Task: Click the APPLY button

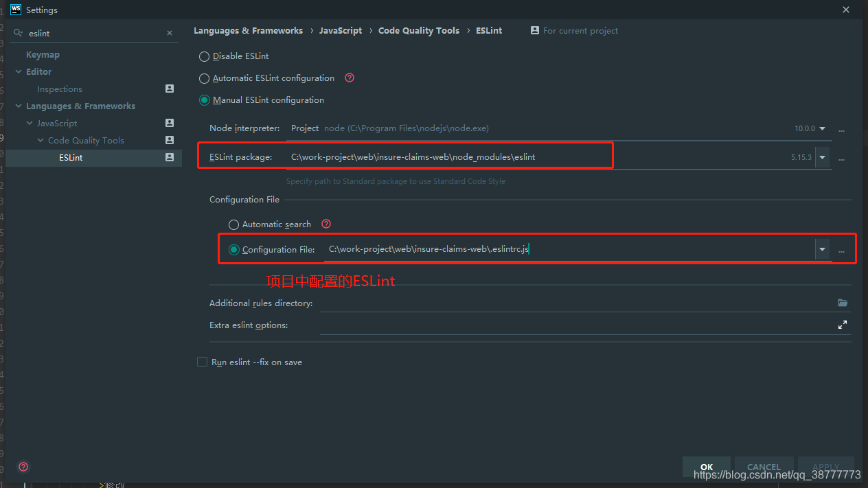Action: click(x=826, y=467)
